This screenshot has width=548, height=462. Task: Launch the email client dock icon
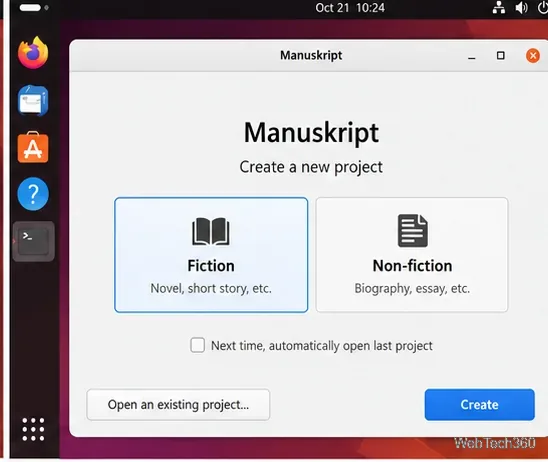click(x=33, y=101)
